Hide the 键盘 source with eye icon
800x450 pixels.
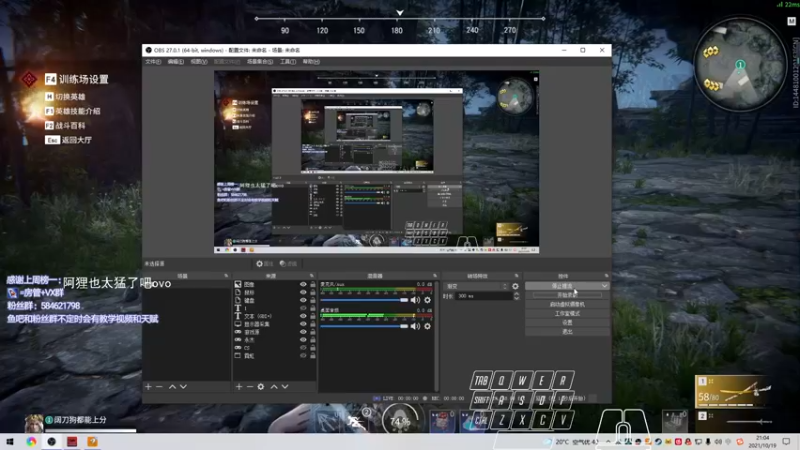point(303,301)
